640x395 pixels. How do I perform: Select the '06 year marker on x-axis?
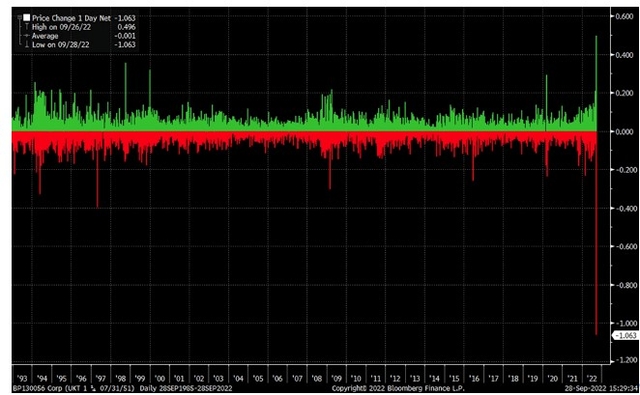point(278,378)
